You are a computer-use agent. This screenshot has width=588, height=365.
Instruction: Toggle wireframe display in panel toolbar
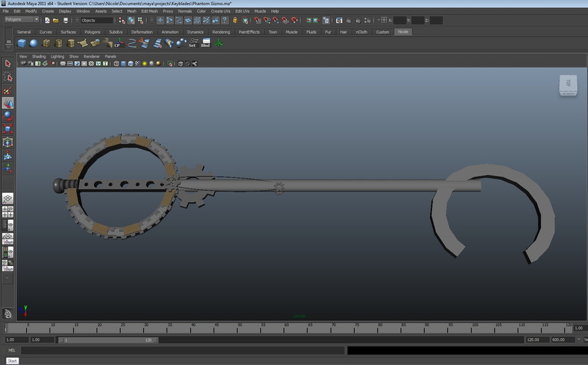coord(116,63)
